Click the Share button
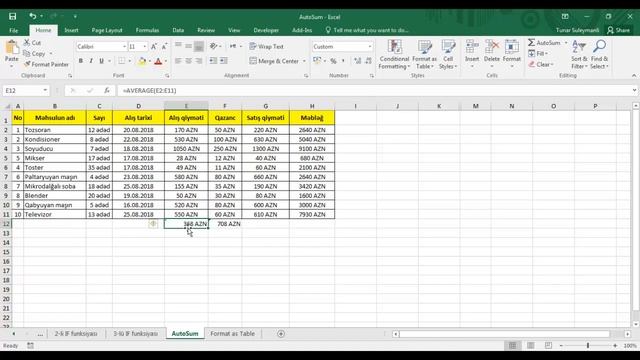The image size is (640, 360). click(618, 30)
